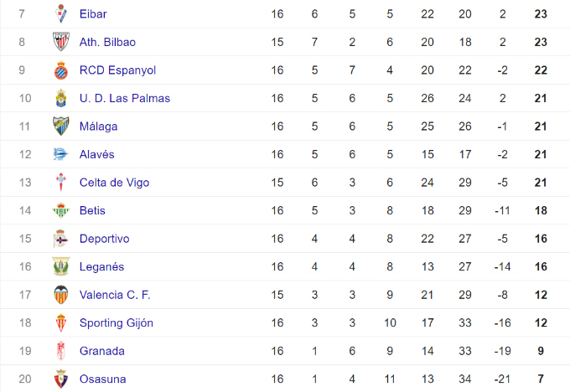Click the Osasuna club crest icon
Screen dimensions: 570x392
(x=61, y=379)
